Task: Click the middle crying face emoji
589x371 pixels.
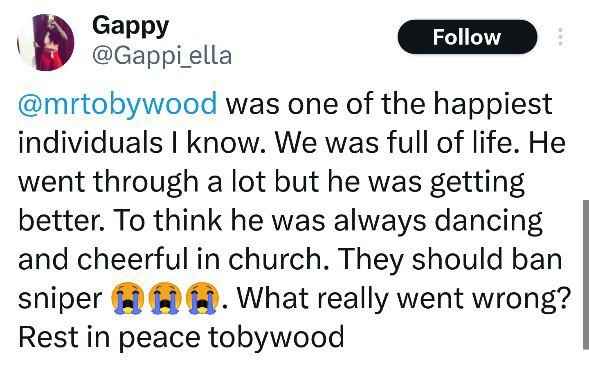Action: [x=165, y=298]
